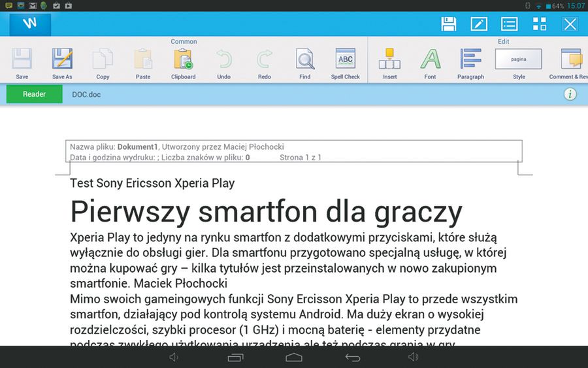Tap the W application logo button
Viewport: 588px width, 368px height.
click(30, 24)
